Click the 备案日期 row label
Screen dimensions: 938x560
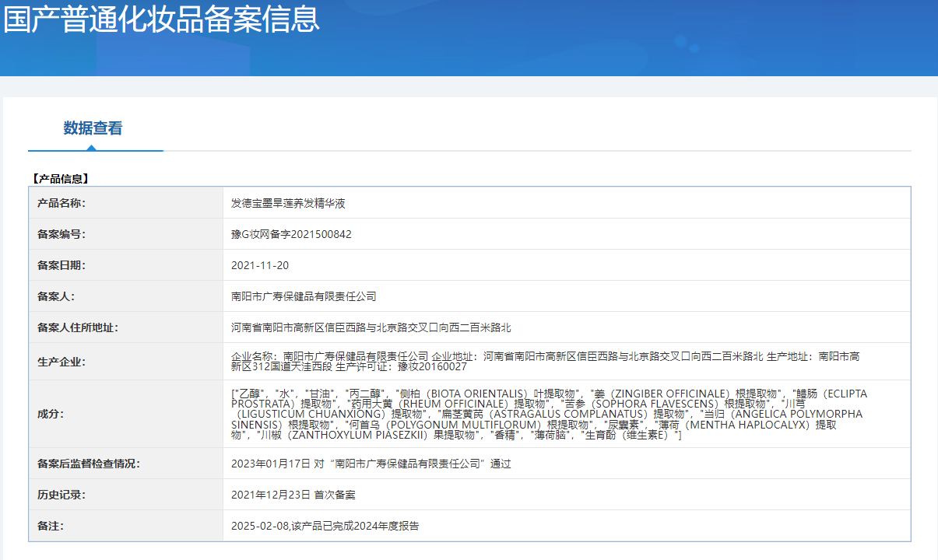pos(61,265)
